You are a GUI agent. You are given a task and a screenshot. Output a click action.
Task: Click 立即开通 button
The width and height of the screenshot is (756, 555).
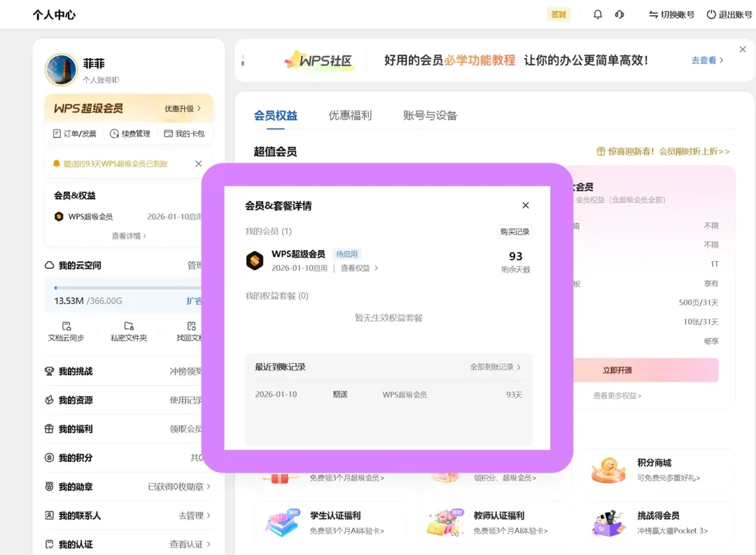(645, 370)
